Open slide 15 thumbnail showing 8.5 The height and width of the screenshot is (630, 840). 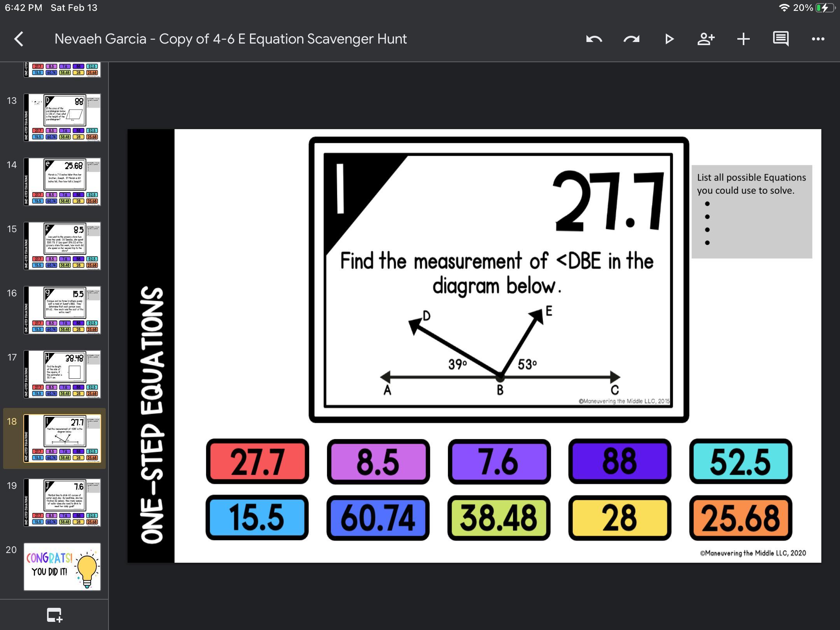(62, 246)
